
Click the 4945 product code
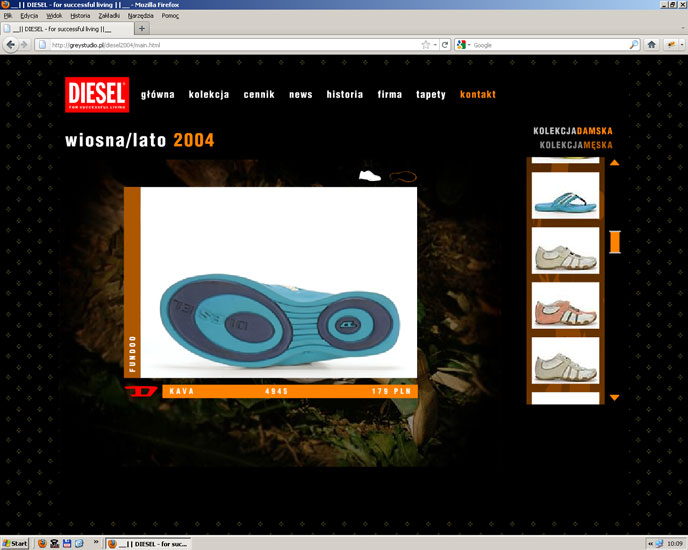click(x=276, y=391)
